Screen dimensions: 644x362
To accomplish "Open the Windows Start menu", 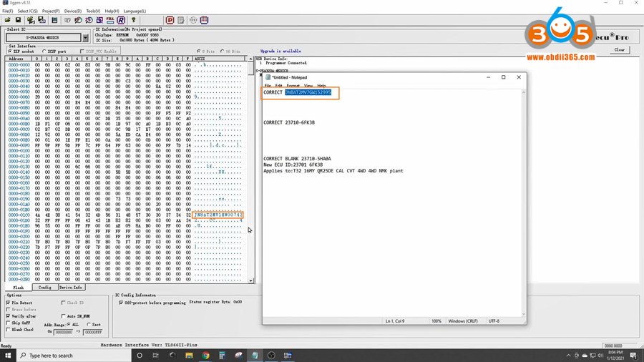I will pos(8,356).
